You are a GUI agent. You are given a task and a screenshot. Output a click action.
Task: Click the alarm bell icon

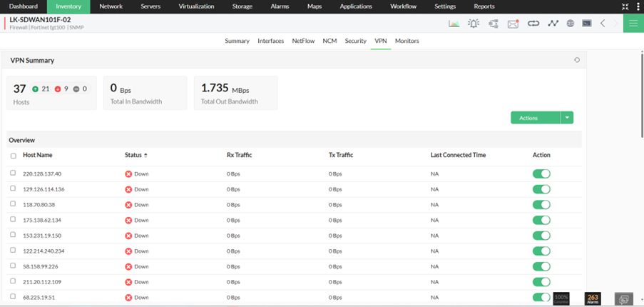474,24
